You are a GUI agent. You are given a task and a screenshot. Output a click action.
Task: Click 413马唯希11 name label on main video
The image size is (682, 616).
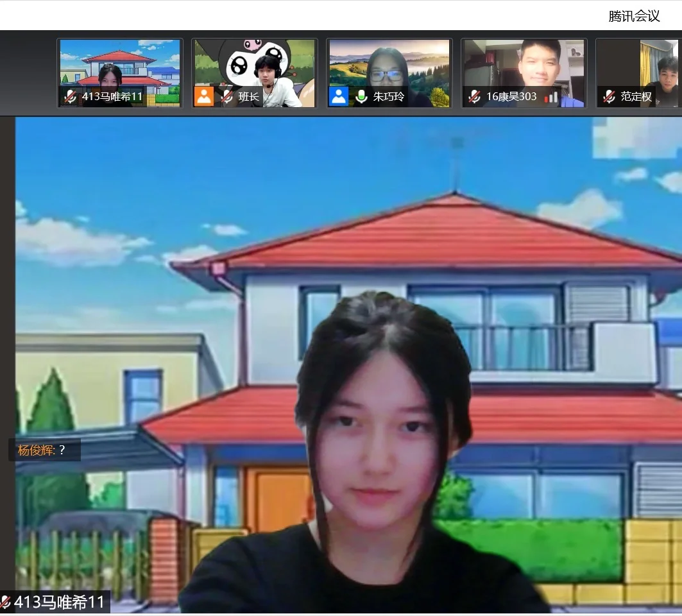59,603
